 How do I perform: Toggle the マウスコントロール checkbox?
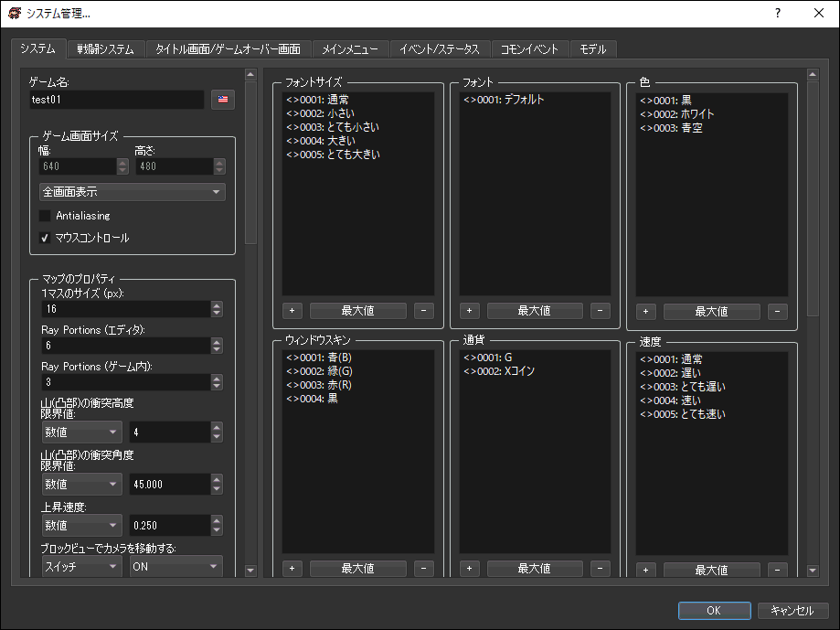coord(45,238)
